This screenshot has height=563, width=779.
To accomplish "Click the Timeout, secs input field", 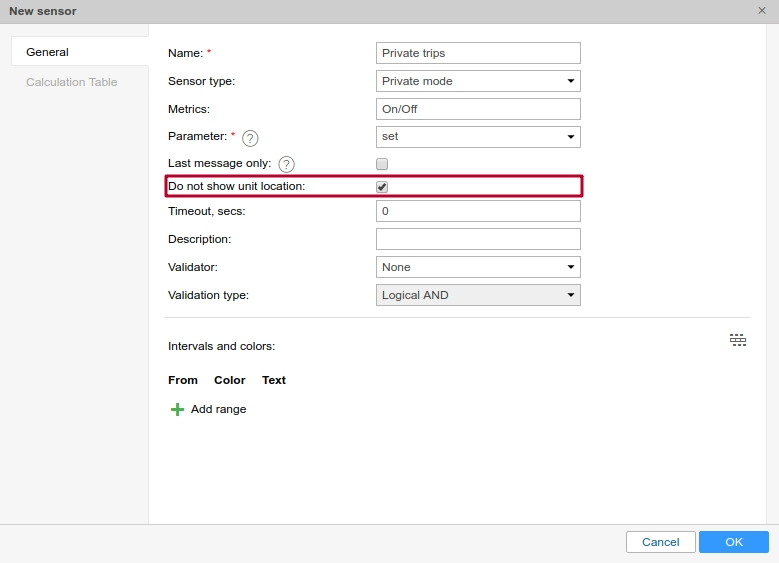I will click(478, 211).
